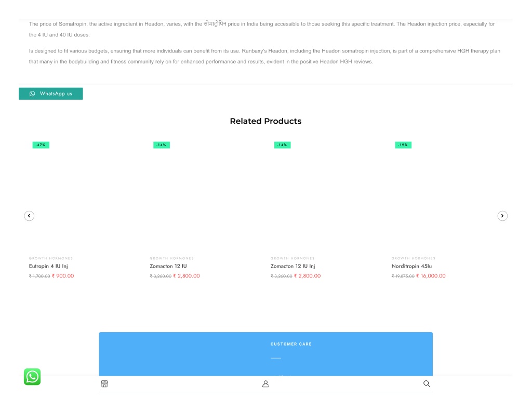Click the ₹ 16,000.00 sale price
Viewport: 532px width, 411px height.
coord(431,276)
